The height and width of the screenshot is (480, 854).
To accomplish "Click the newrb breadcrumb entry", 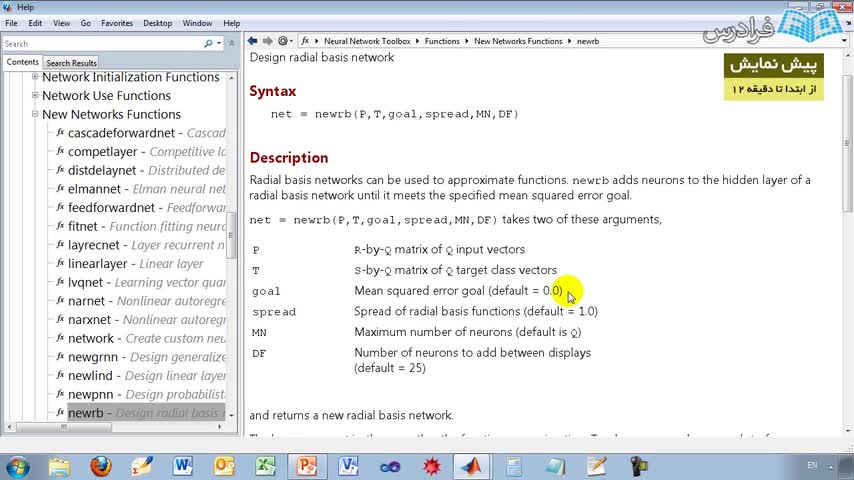I will (x=588, y=41).
